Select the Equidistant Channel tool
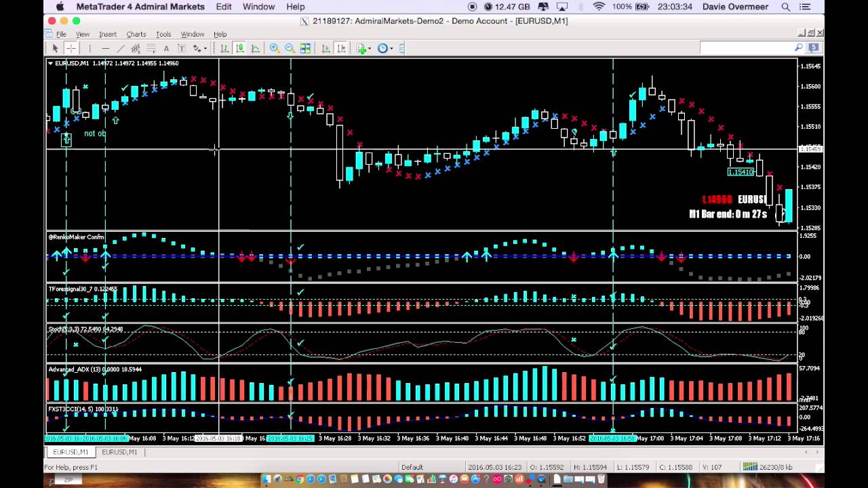This screenshot has width=868, height=488. coord(136,48)
